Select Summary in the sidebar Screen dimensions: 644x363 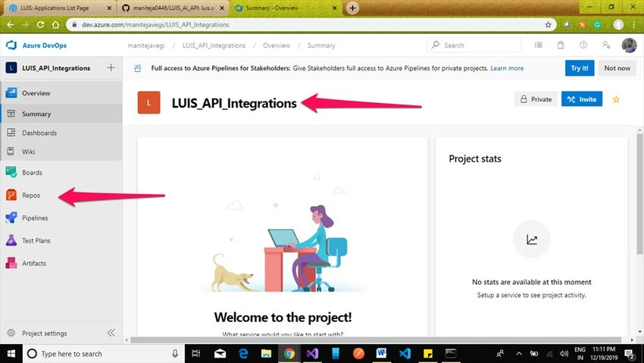click(x=61, y=114)
